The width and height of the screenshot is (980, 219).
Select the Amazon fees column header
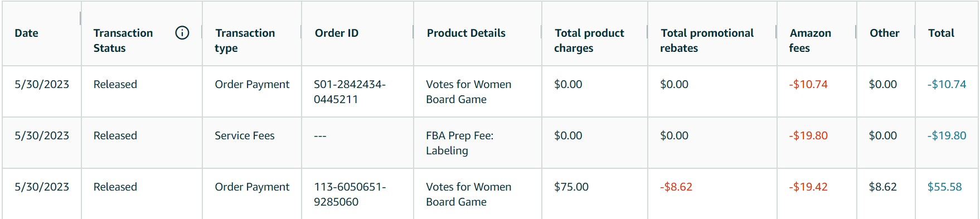[810, 40]
